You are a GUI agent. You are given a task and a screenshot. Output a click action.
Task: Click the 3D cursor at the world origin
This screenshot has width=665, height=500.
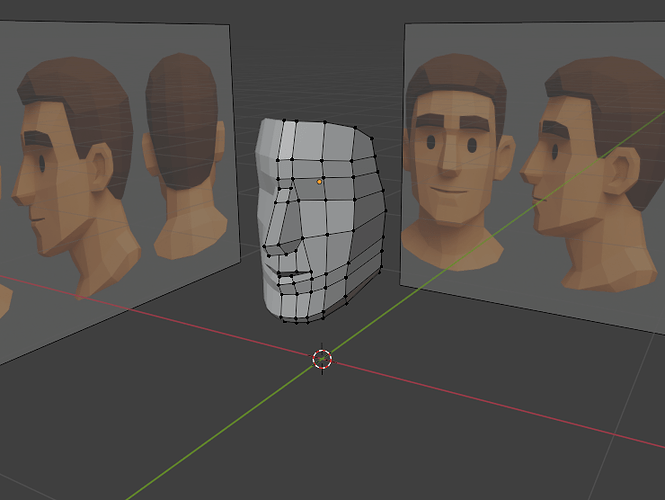322,359
